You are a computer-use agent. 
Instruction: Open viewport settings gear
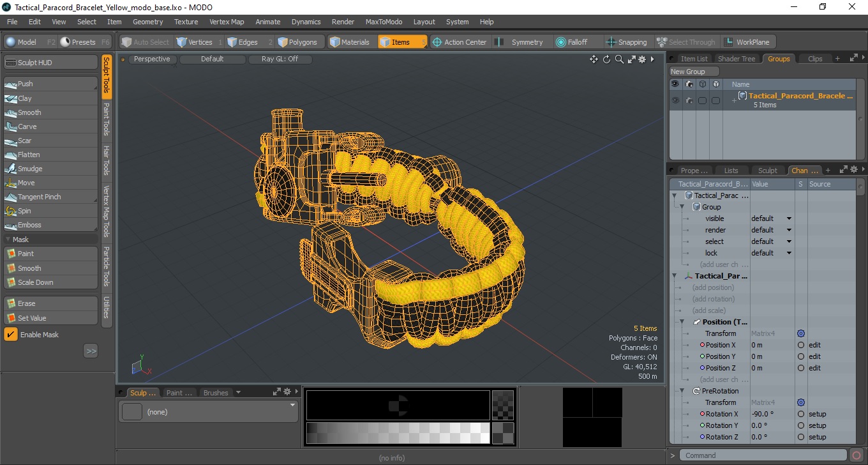[642, 59]
